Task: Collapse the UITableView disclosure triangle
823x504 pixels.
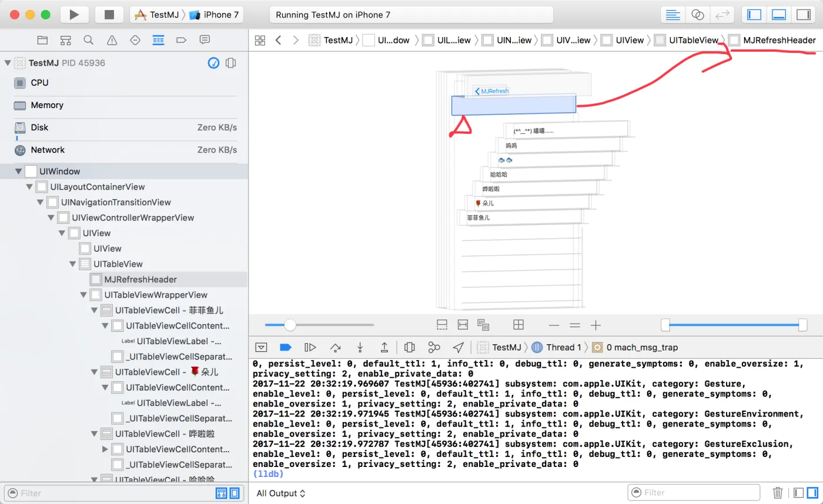Action: click(72, 264)
